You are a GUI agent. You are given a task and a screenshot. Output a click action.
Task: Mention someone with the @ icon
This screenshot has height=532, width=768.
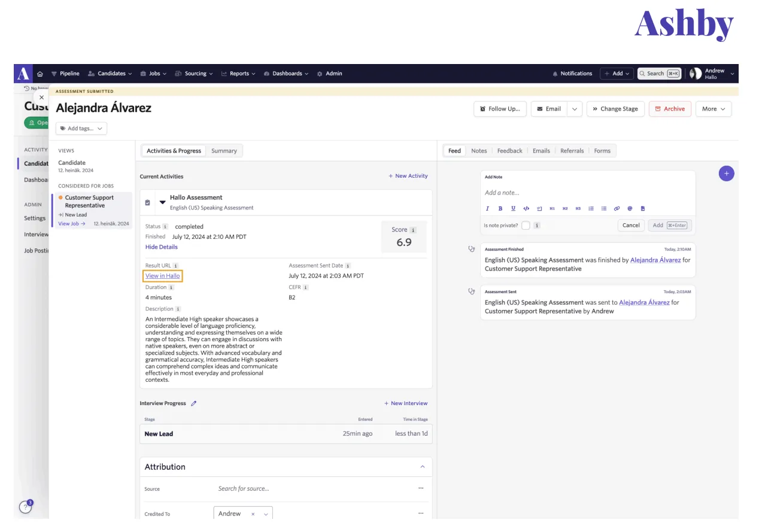click(x=630, y=208)
